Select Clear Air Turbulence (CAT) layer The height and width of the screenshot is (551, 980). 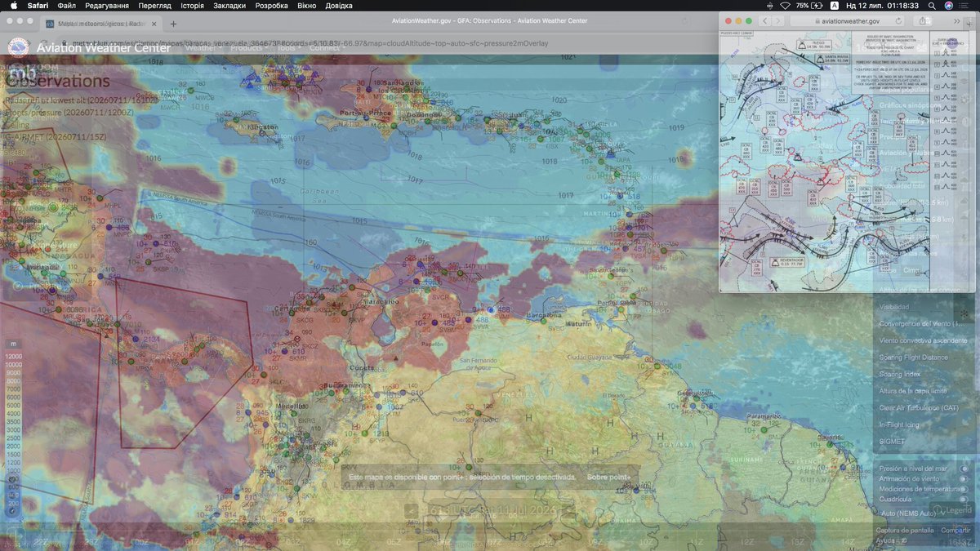point(918,407)
